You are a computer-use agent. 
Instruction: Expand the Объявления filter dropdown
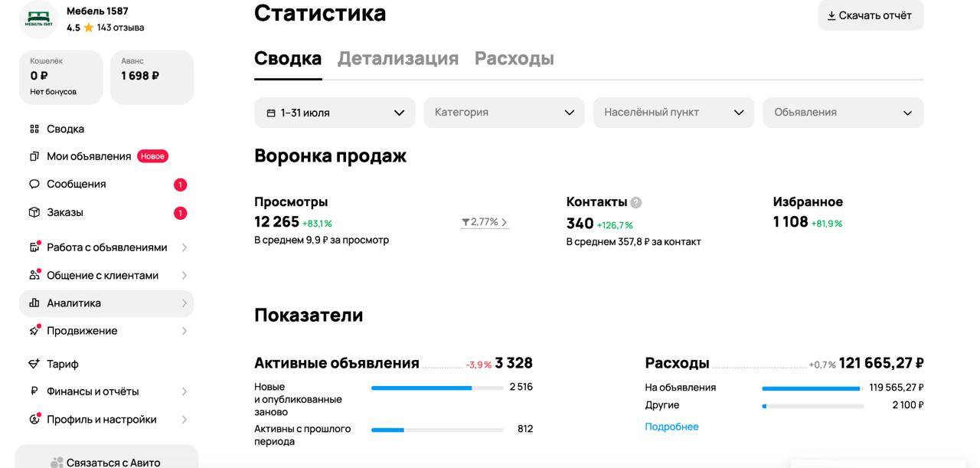(841, 112)
